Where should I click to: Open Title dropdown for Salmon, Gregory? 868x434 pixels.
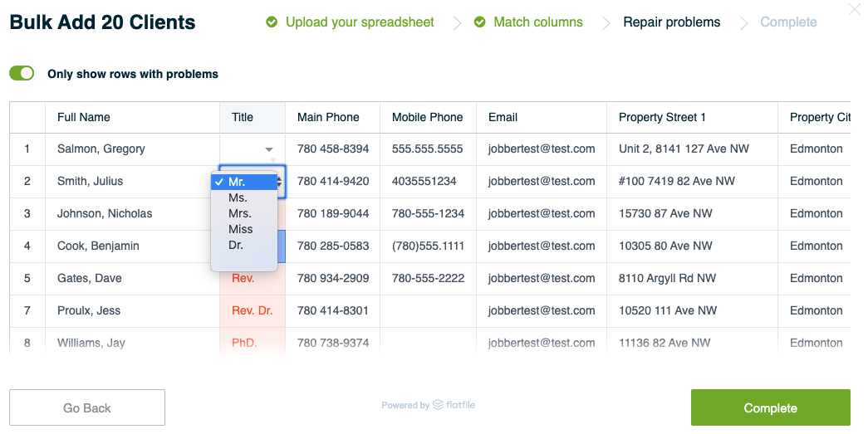tap(269, 149)
